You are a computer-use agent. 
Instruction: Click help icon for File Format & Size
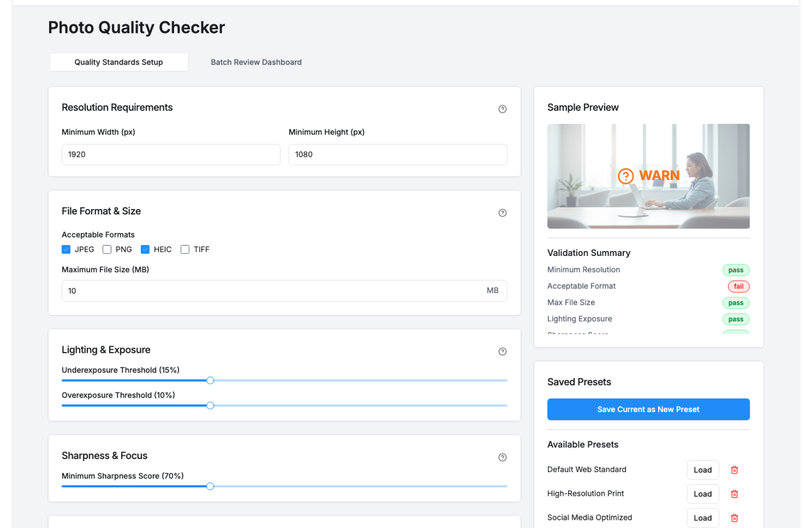(x=502, y=213)
